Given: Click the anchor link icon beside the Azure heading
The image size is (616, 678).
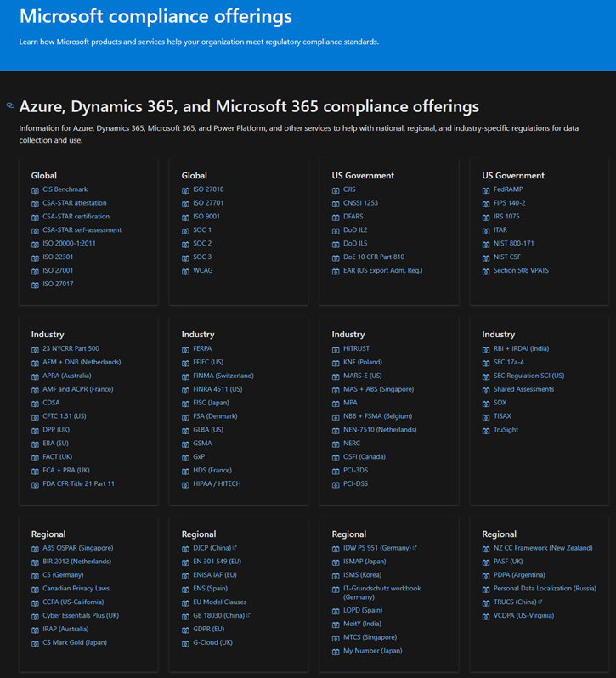Looking at the screenshot, I should pos(10,105).
